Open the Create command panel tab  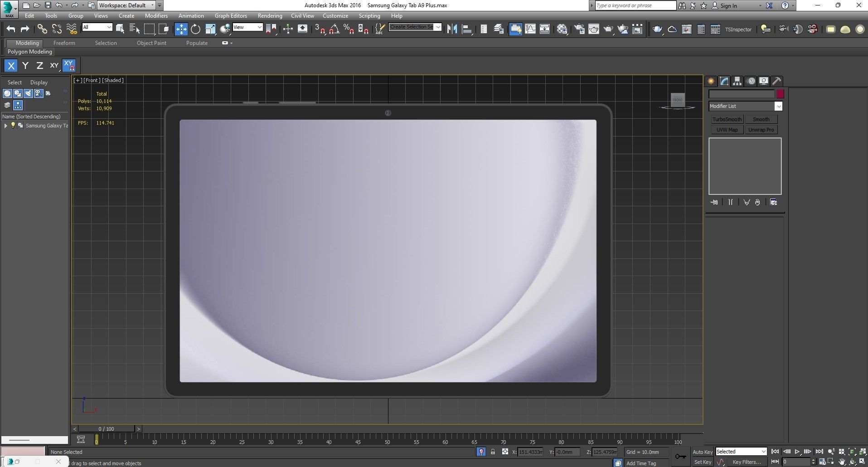711,81
